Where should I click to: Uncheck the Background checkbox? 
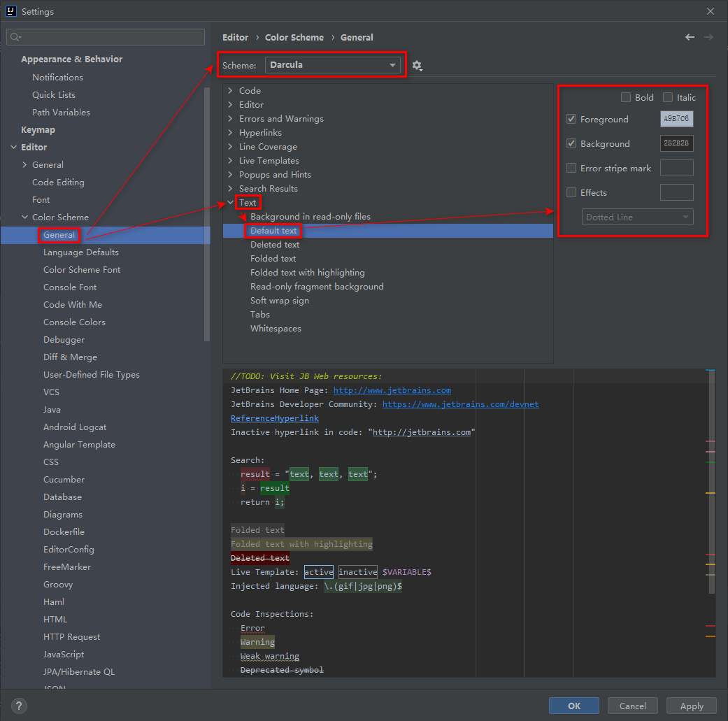[x=571, y=143]
